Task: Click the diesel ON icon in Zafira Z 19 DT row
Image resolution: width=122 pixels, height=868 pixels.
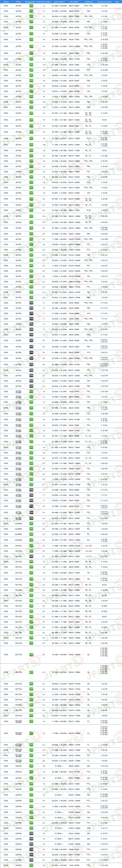Action: (x=31, y=839)
